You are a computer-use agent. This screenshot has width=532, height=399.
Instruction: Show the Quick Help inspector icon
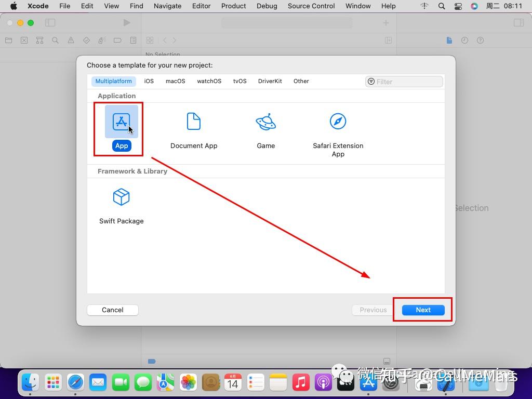pyautogui.click(x=480, y=41)
